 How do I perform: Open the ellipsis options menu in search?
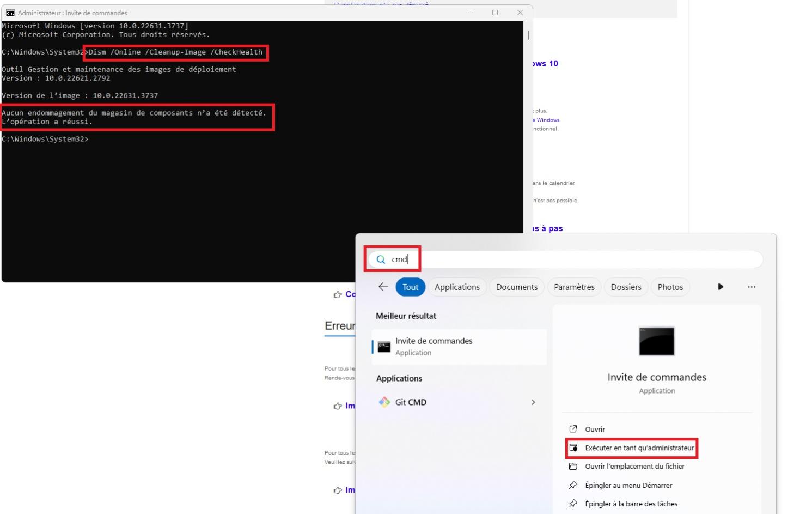click(x=752, y=287)
